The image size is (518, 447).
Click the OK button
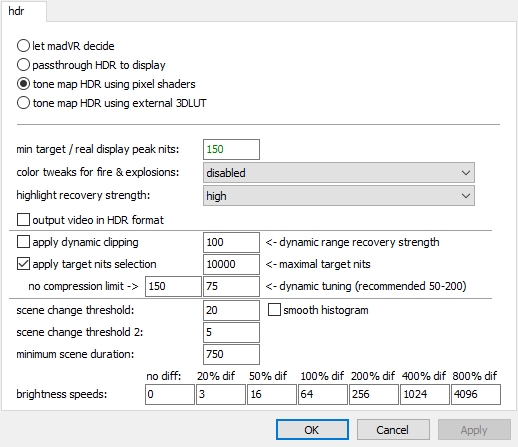coord(312,430)
